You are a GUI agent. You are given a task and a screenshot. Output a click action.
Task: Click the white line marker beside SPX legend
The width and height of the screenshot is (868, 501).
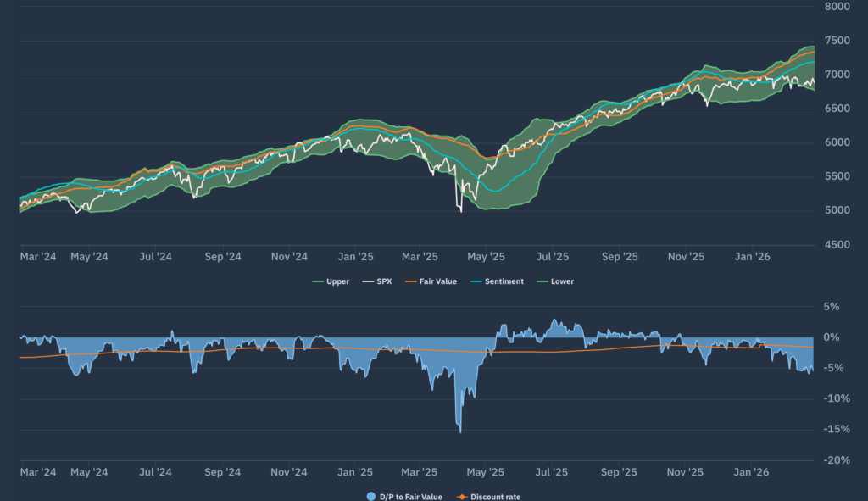coord(368,281)
